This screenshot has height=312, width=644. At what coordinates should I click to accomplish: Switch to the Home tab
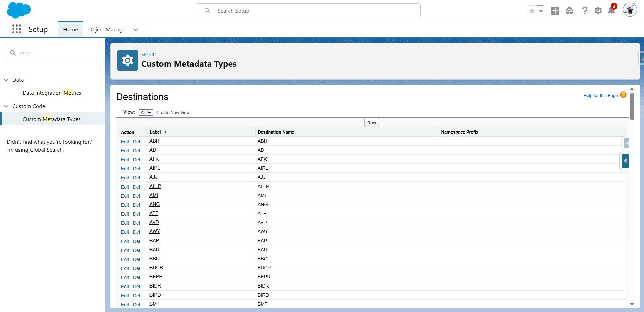pyautogui.click(x=71, y=30)
